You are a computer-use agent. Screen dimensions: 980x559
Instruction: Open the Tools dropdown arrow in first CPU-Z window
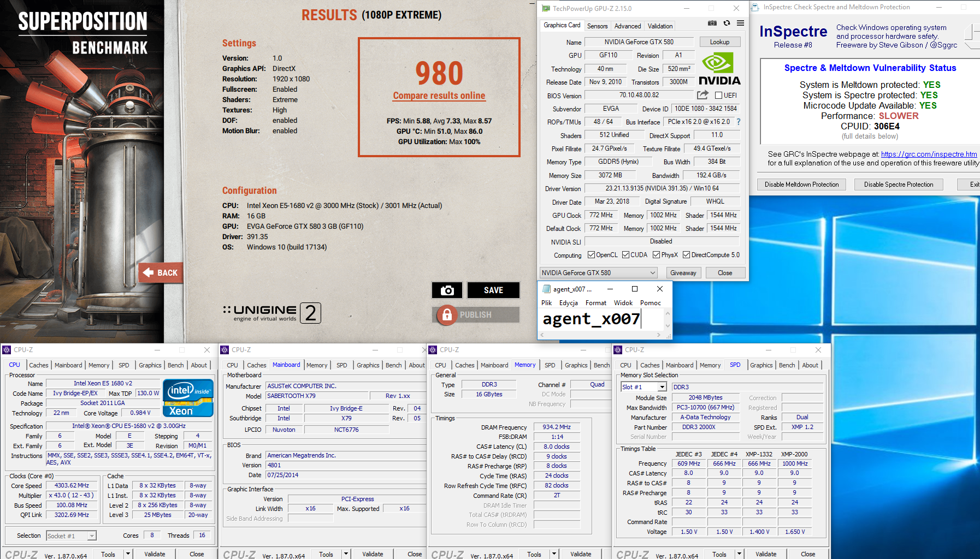128,554
